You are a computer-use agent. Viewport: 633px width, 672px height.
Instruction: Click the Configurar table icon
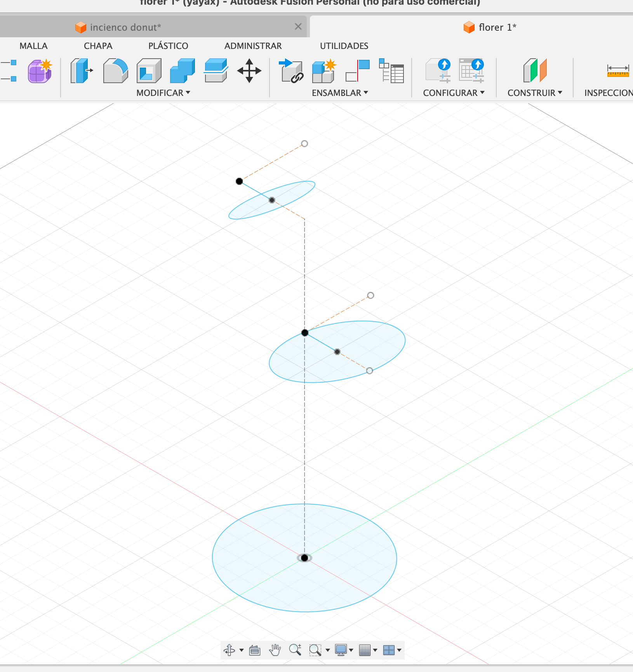click(x=471, y=71)
